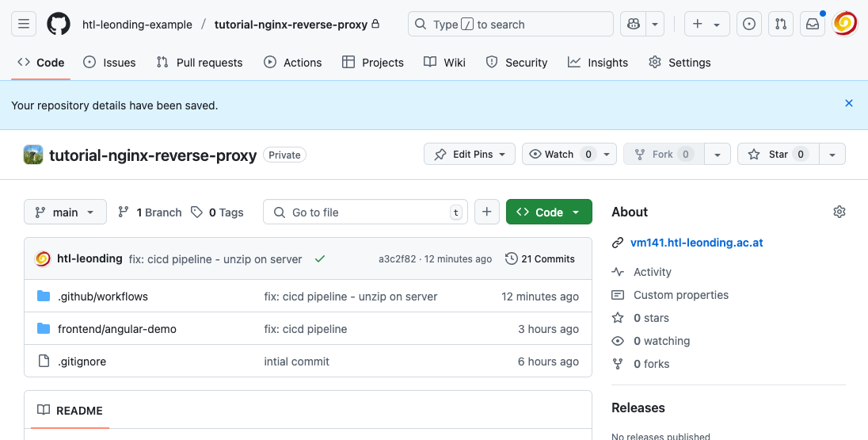Open the notifications inbox
This screenshot has width=868, height=440.
(813, 25)
